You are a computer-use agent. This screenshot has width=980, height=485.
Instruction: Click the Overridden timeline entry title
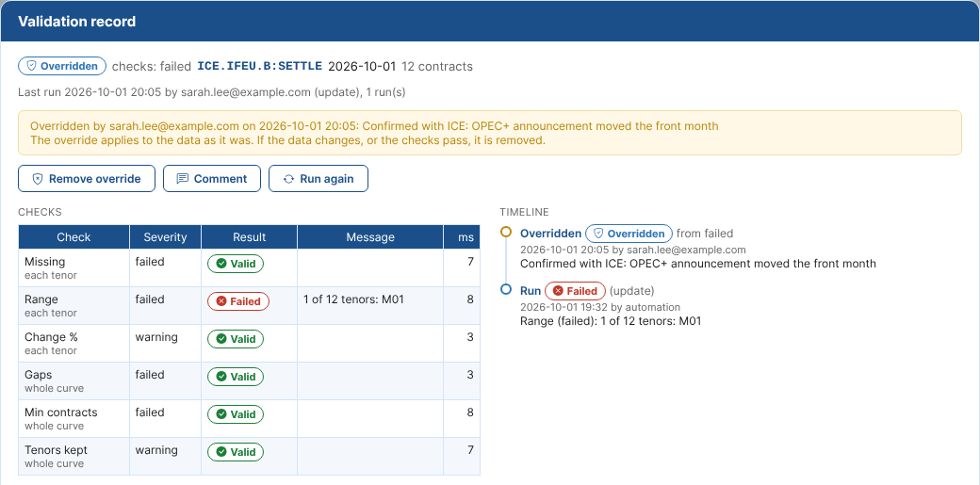[550, 234]
